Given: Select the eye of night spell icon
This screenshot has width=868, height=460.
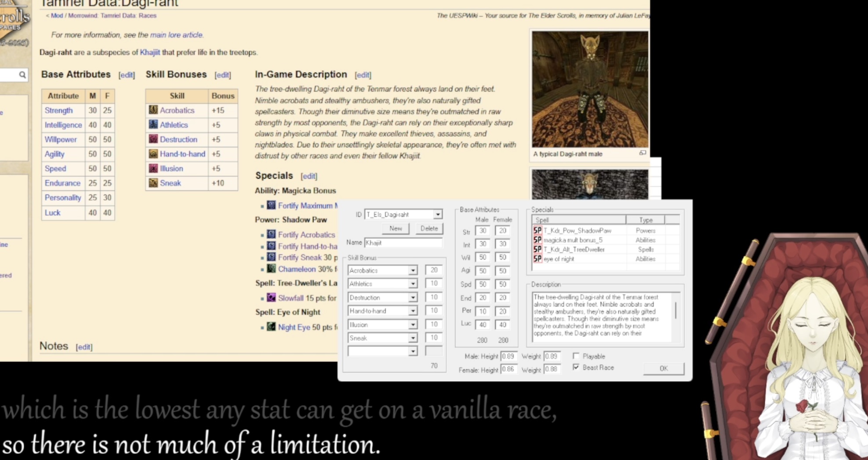Looking at the screenshot, I should (537, 259).
